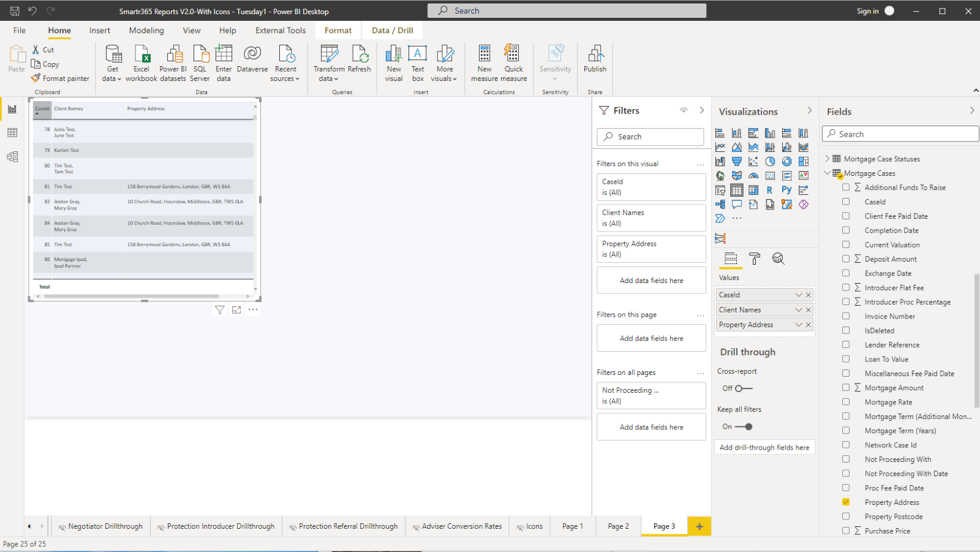980x552 pixels.
Task: Collapse the Mortgage Cases table
Action: [x=827, y=173]
